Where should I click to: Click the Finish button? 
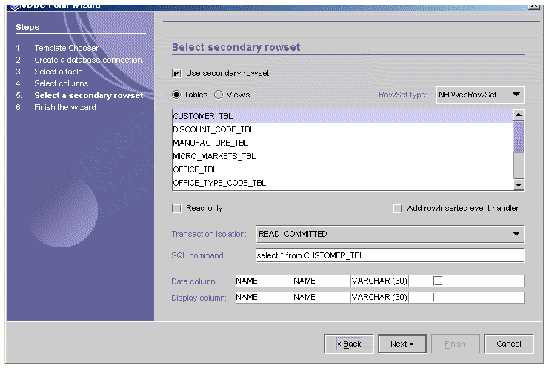pyautogui.click(x=455, y=344)
